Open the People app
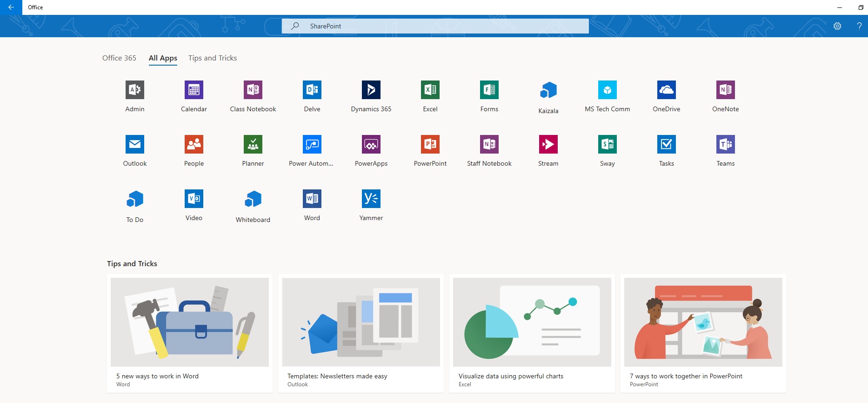Image resolution: width=868 pixels, height=403 pixels. click(x=194, y=144)
